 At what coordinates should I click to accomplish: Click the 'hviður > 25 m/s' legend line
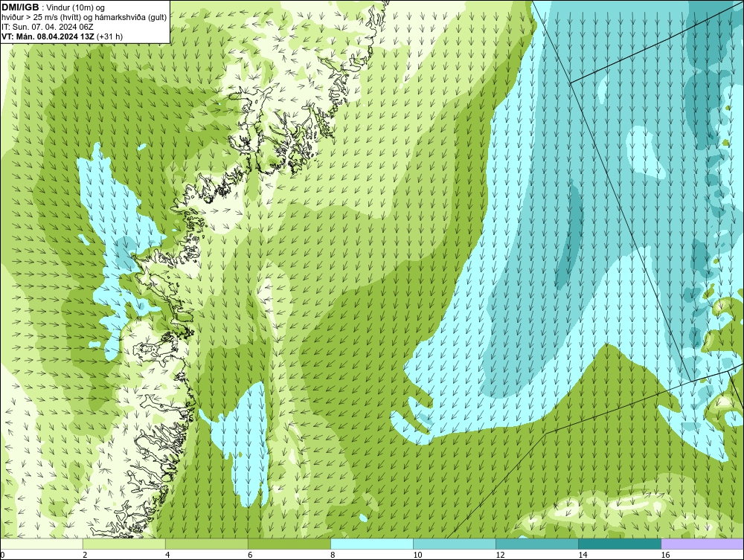tap(85, 17)
